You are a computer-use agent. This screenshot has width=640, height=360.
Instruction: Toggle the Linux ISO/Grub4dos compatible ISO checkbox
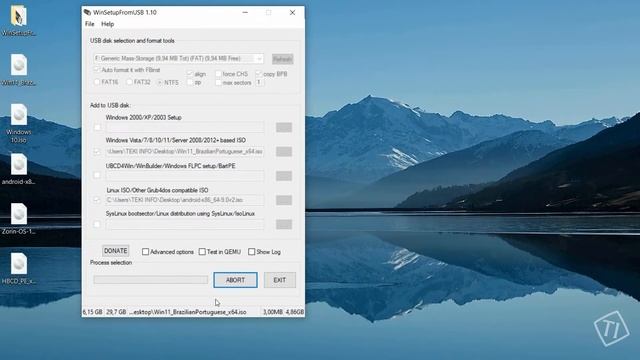pos(97,200)
